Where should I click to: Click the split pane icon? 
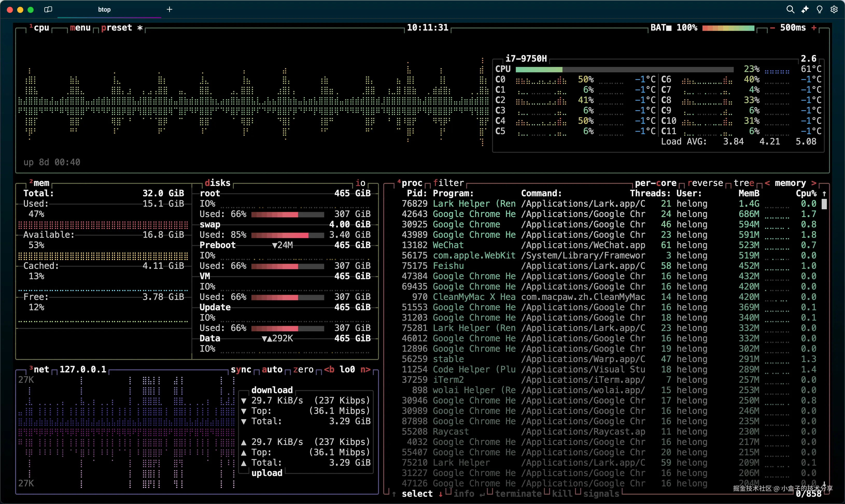click(x=48, y=10)
